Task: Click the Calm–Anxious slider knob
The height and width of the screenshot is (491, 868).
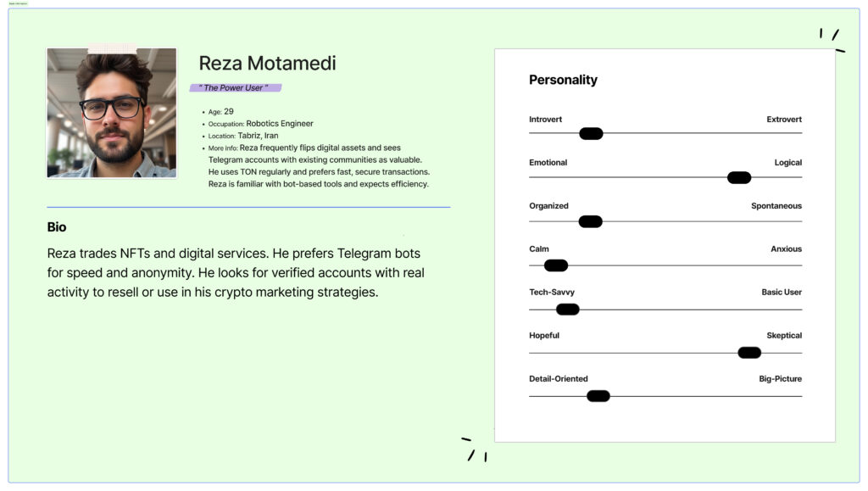Action: tap(556, 265)
